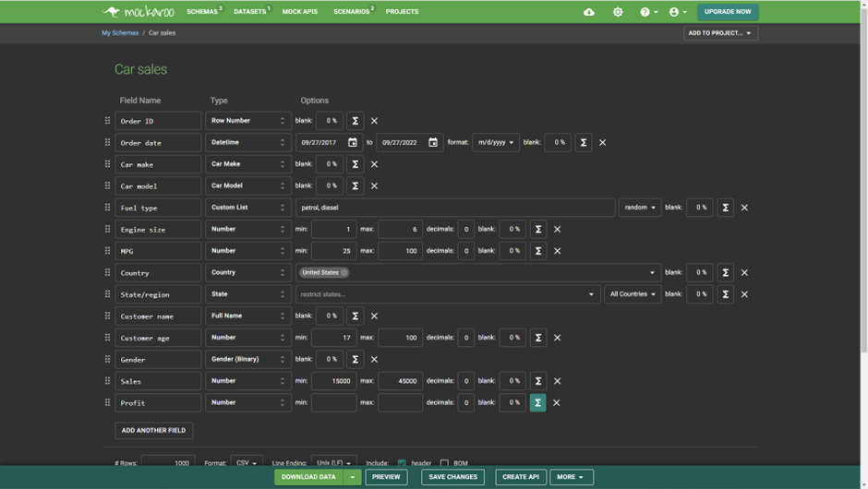This screenshot has height=489, width=868.
Task: Click Add Another Field button
Action: coord(154,430)
